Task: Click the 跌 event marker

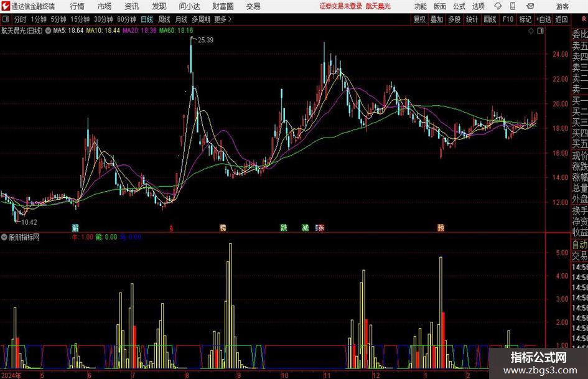Action: 284,227
